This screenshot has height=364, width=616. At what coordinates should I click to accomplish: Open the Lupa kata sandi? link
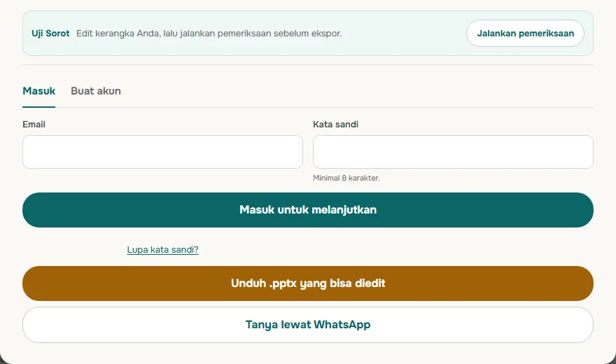162,250
